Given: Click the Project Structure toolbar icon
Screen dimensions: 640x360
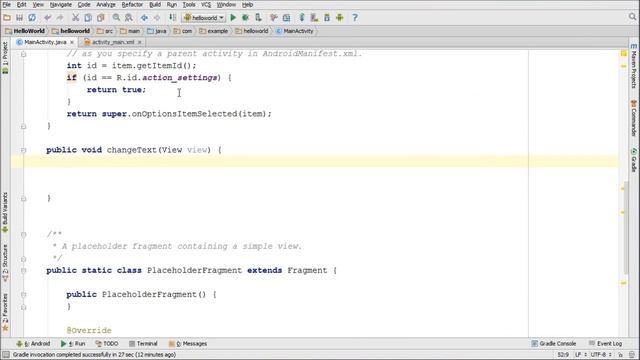Looking at the screenshot, I should click(x=287, y=18).
